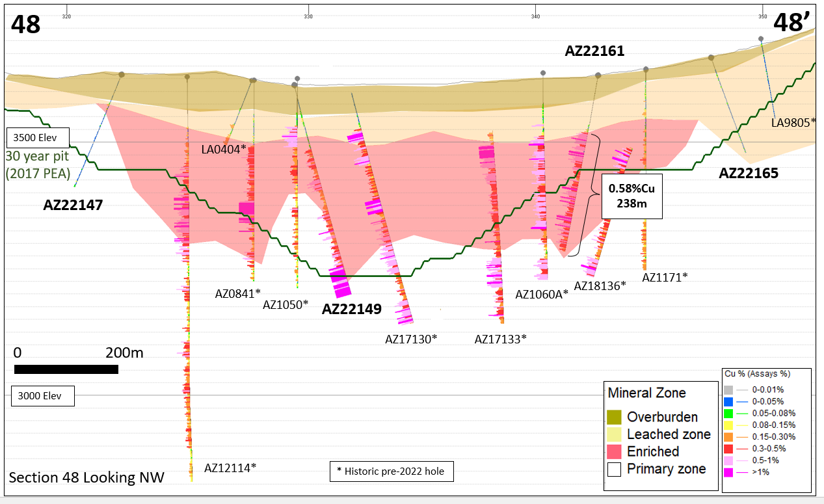The width and height of the screenshot is (824, 504).
Task: Click the Primary zone white swatch
Action: (615, 469)
